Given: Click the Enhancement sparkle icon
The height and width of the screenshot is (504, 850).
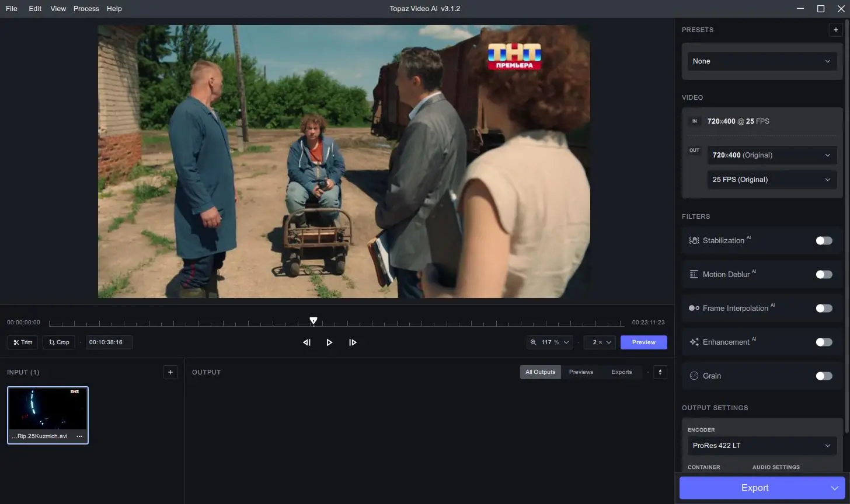Looking at the screenshot, I should tap(694, 342).
